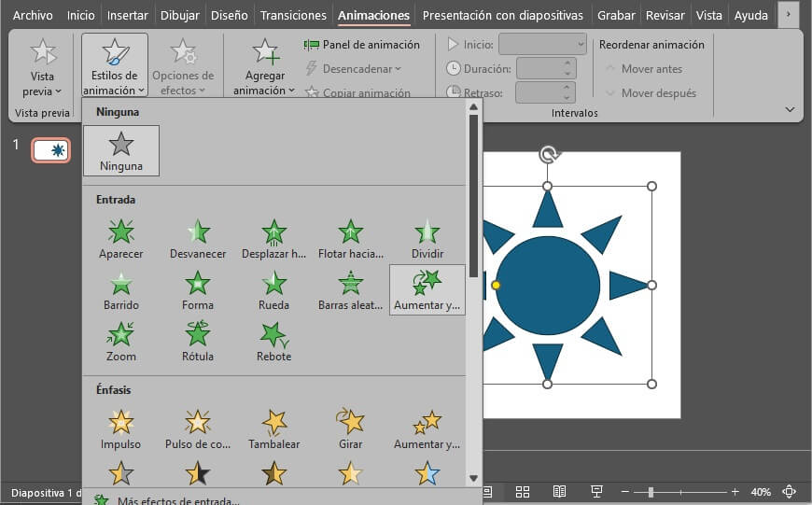The image size is (812, 505).
Task: Open the Panel de animación
Action: pyautogui.click(x=361, y=45)
